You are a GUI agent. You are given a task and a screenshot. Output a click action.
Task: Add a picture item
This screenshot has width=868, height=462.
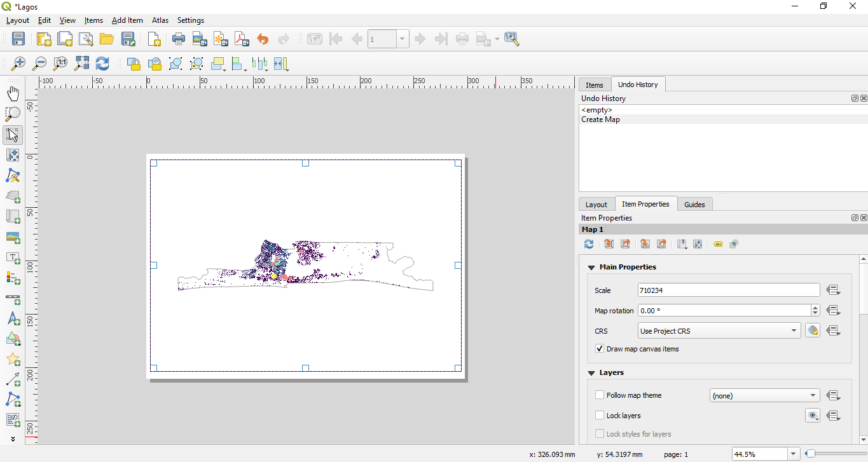coord(13,237)
